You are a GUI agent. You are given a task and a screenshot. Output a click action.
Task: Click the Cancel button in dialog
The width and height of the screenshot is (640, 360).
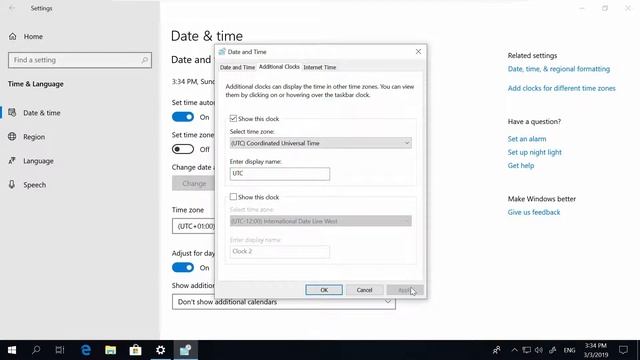click(x=364, y=290)
